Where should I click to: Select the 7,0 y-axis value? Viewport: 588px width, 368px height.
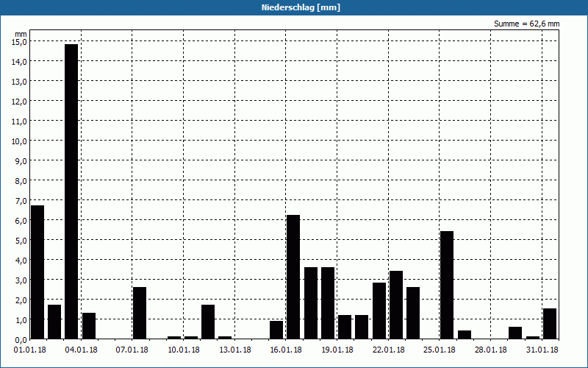coord(21,200)
